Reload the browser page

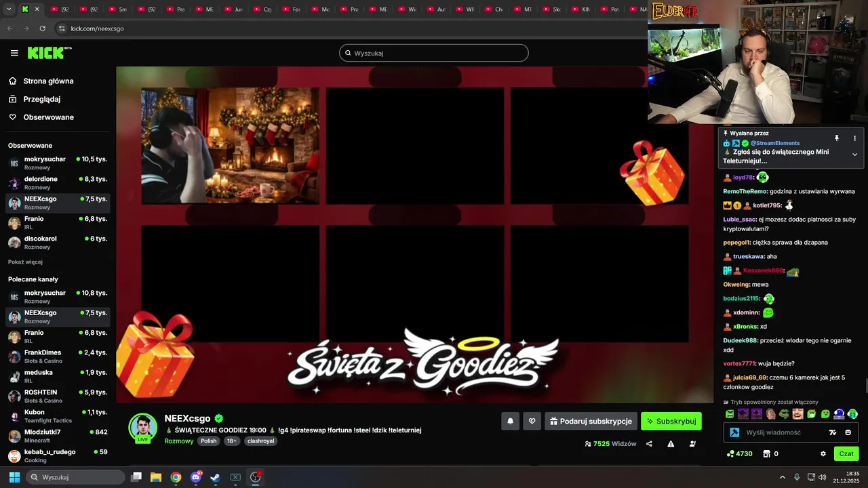(42, 28)
